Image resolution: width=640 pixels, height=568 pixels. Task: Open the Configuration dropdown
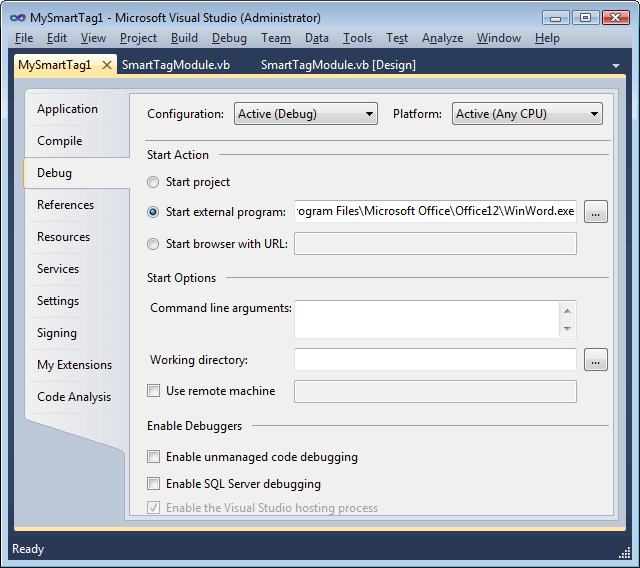pyautogui.click(x=306, y=113)
